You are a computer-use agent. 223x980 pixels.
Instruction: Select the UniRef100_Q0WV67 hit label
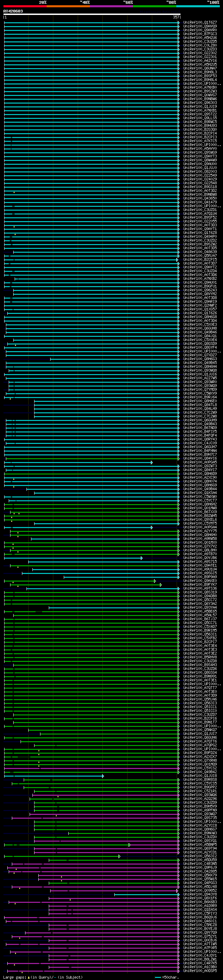[200, 95]
